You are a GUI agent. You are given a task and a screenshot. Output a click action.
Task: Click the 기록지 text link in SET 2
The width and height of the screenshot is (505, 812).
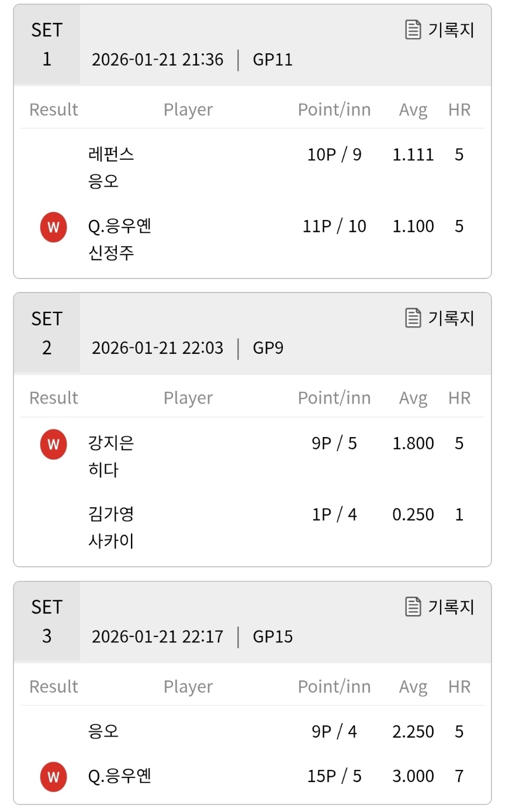pos(451,318)
